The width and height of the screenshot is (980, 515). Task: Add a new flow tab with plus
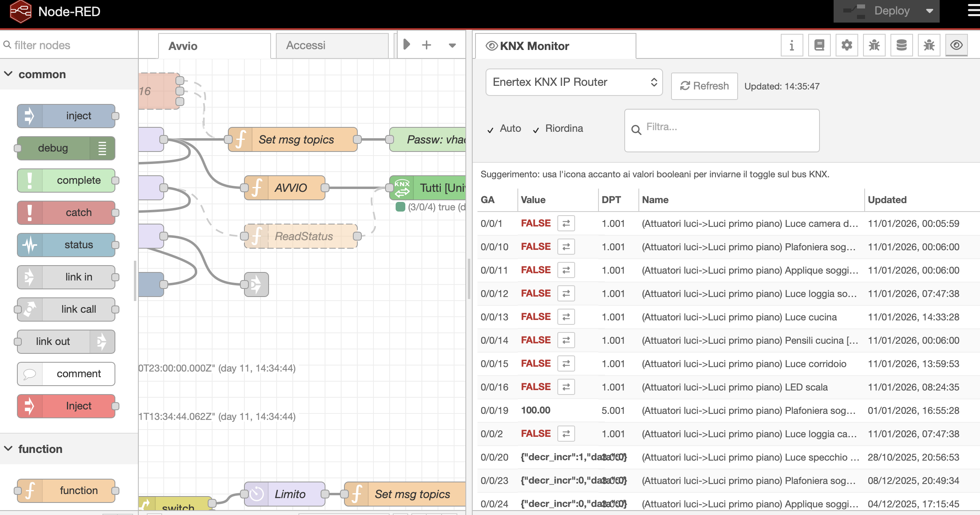tap(426, 45)
